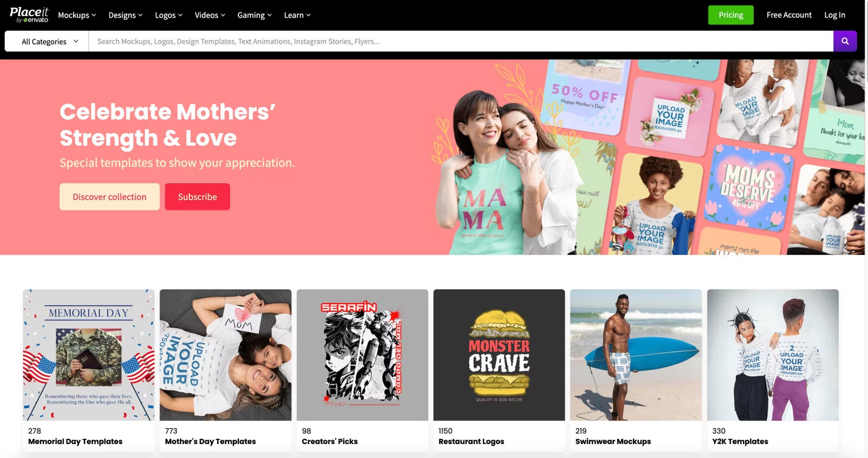View the Creators' Picks collection

point(362,355)
